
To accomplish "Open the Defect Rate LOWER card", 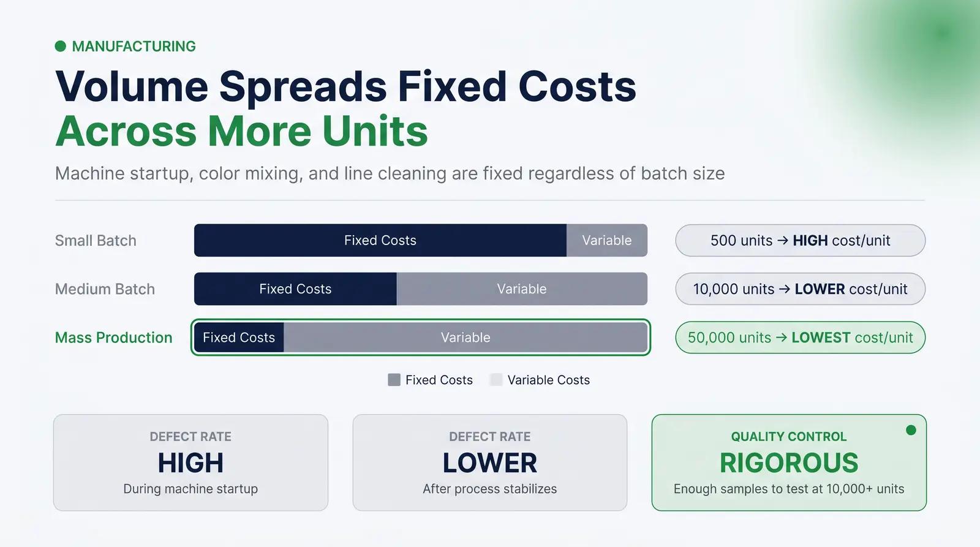I will click(490, 462).
